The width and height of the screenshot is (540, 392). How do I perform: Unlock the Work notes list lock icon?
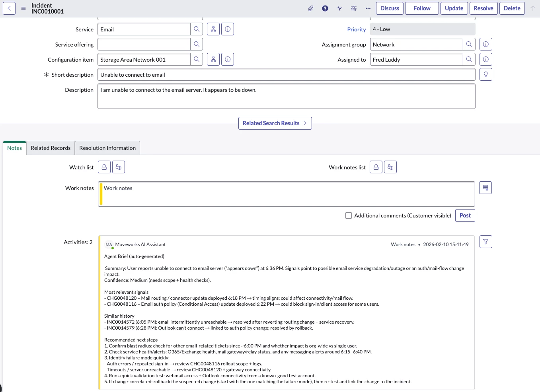click(376, 167)
